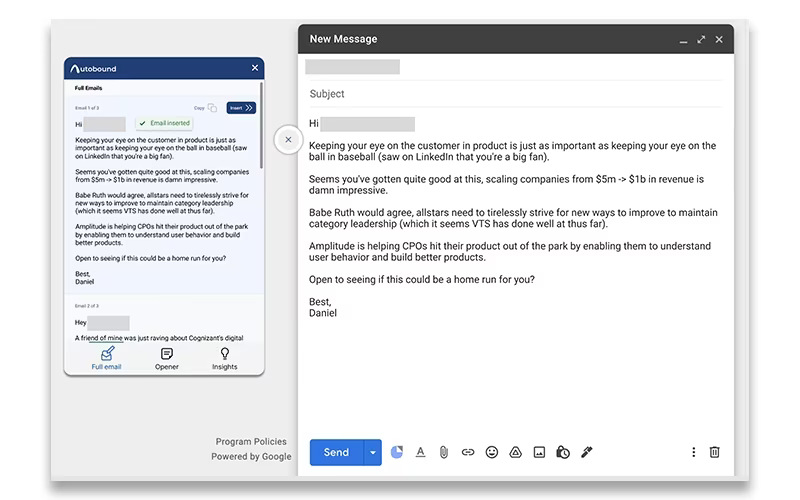The height and width of the screenshot is (500, 800).
Task: Click the New Message title text
Action: point(343,39)
